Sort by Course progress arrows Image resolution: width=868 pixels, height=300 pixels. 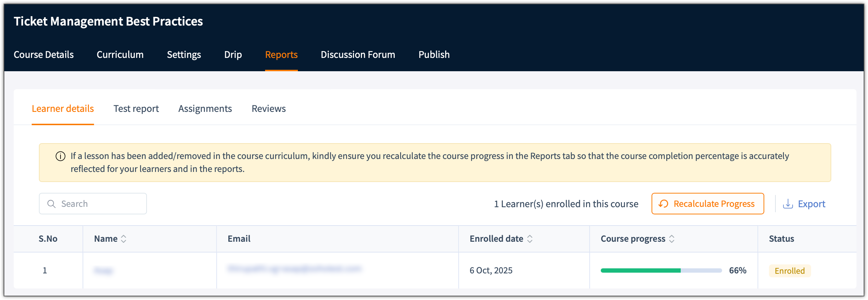[x=672, y=239]
